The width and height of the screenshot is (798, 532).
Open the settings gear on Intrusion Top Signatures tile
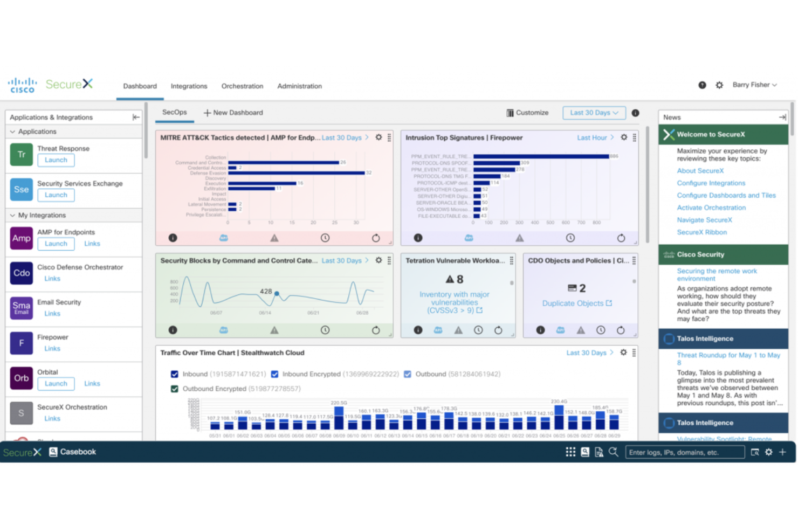tap(623, 137)
